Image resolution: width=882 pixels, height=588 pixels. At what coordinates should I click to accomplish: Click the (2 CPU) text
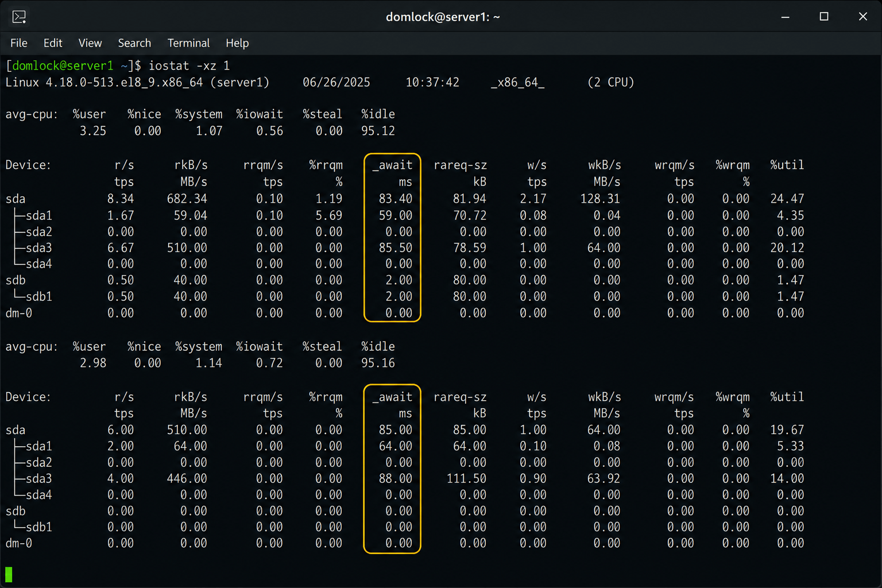[x=611, y=82]
